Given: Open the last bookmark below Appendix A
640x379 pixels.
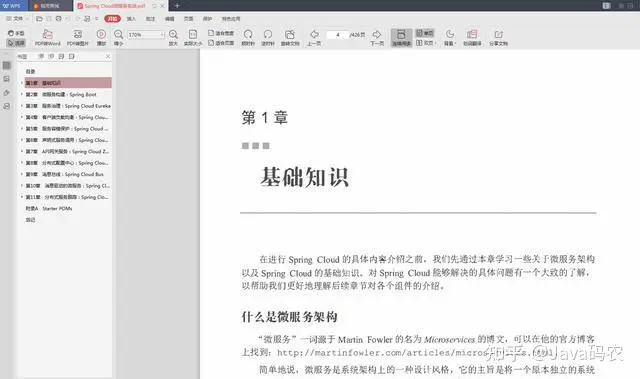Looking at the screenshot, I should [31, 220].
